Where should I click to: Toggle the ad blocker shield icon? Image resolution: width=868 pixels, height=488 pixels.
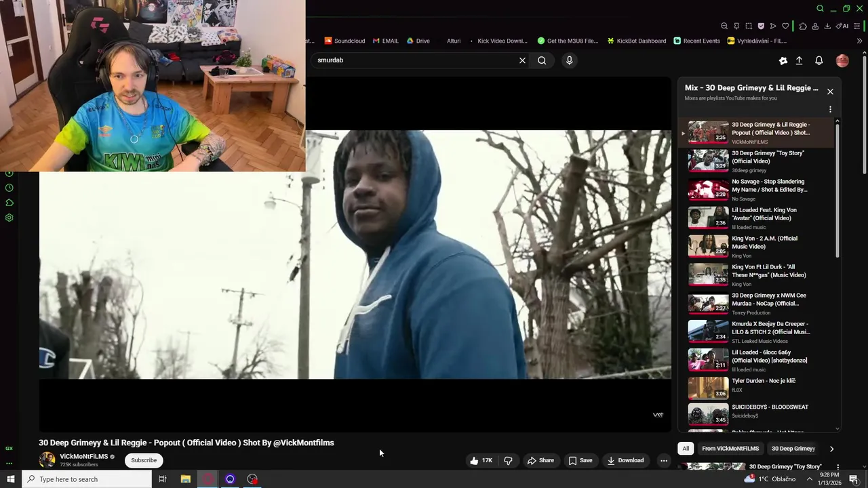[761, 26]
